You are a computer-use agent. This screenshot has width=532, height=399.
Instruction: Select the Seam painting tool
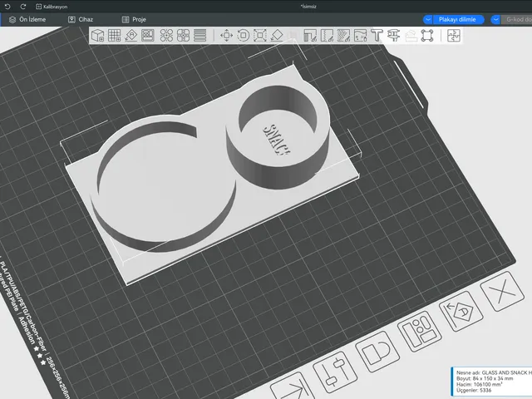(327, 35)
